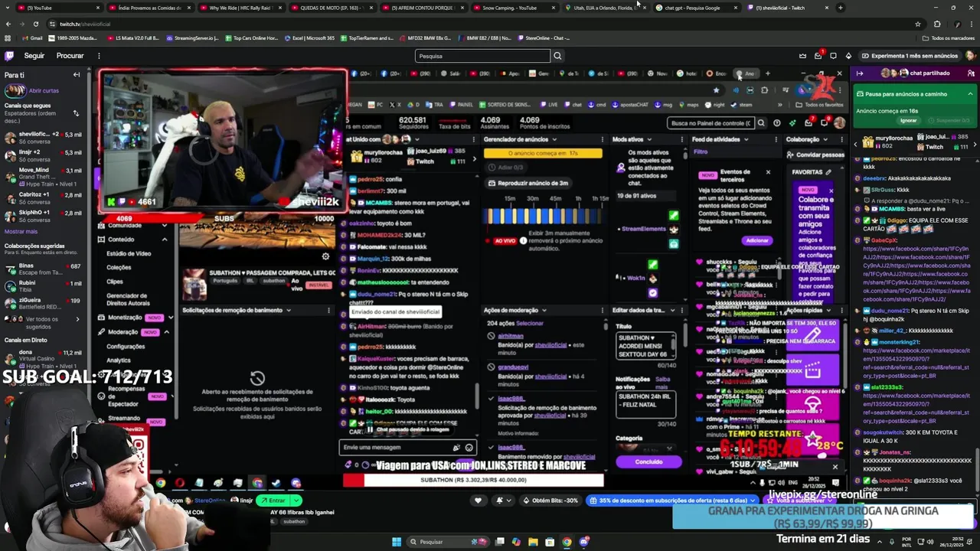Open sheviiioficial channel in the sidebar
Viewport: 980px width, 551px height.
tap(42, 138)
